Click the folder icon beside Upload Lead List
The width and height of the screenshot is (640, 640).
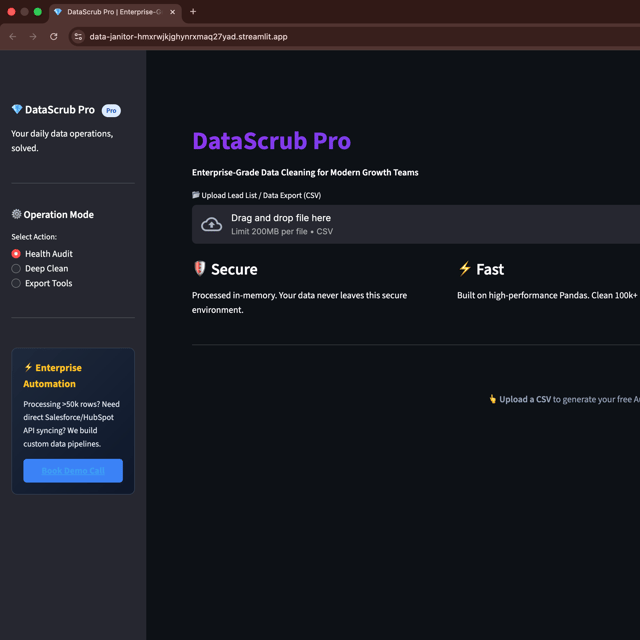(x=196, y=195)
